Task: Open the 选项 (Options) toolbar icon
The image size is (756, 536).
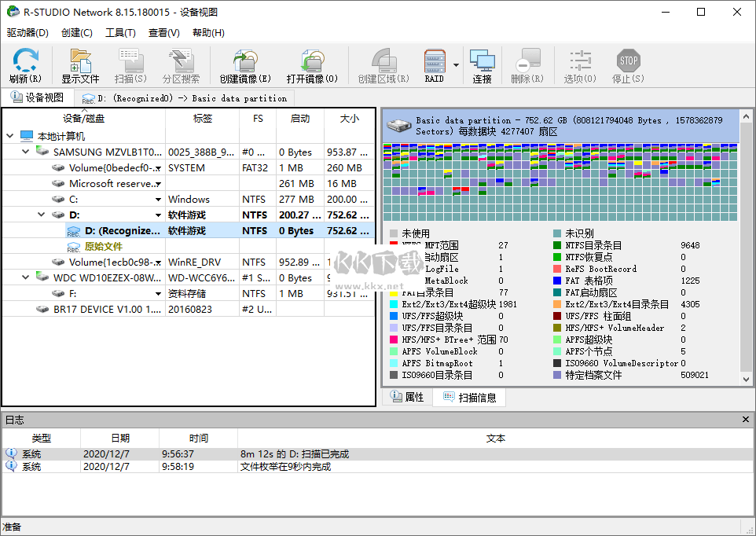Action: click(x=579, y=64)
